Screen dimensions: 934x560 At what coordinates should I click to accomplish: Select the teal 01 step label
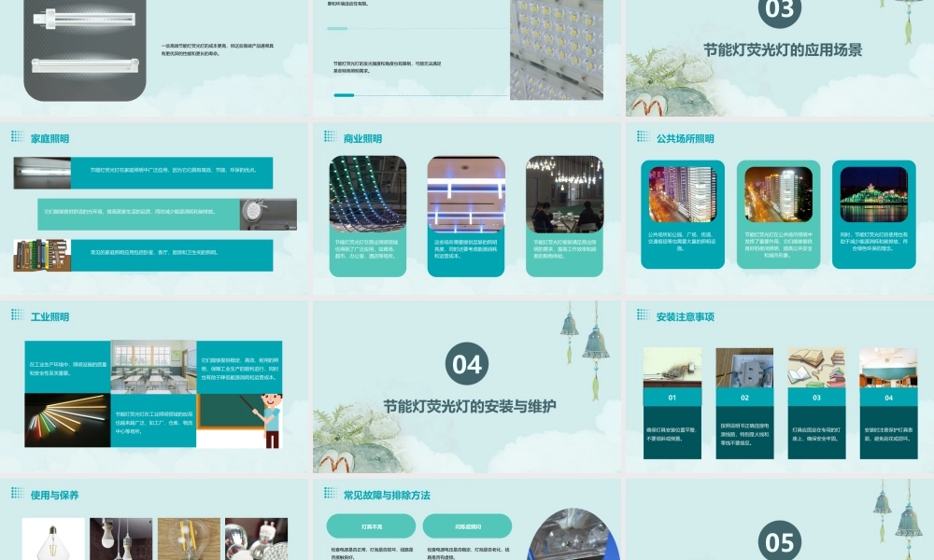672,398
